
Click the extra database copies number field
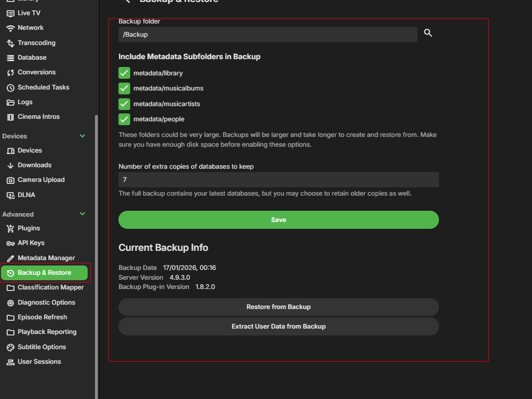pos(278,179)
